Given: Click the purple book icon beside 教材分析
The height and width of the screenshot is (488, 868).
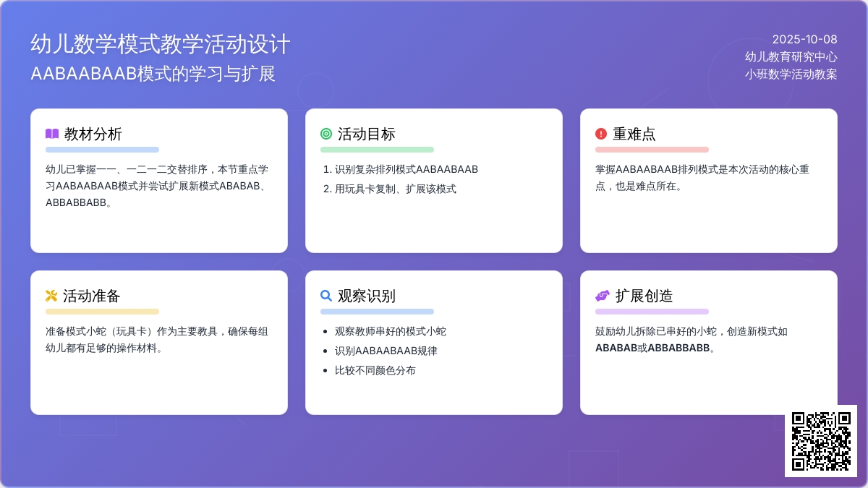Looking at the screenshot, I should point(52,134).
